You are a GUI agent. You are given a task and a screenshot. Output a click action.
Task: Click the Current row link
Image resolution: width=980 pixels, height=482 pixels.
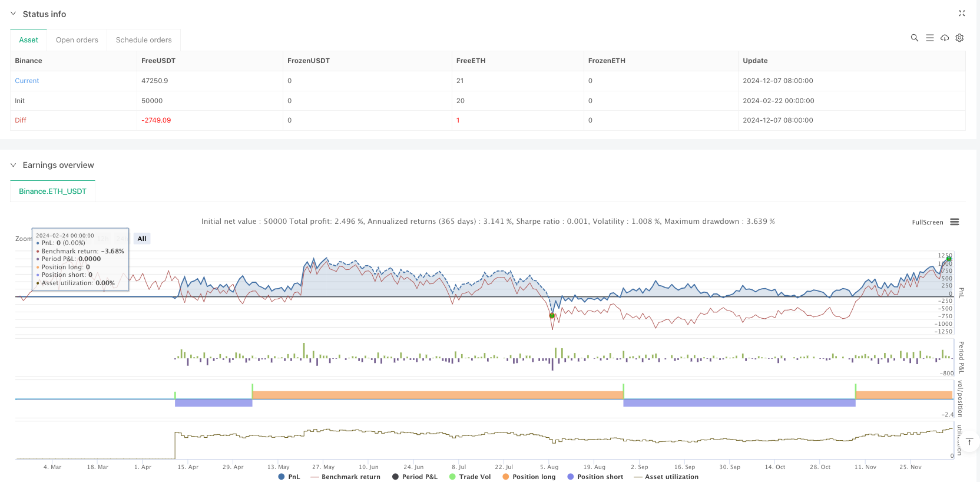coord(27,81)
